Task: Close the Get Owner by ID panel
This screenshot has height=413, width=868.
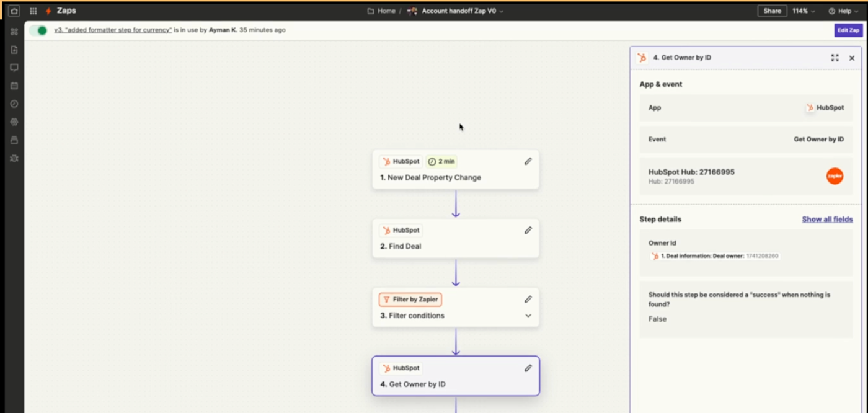Action: coord(852,58)
